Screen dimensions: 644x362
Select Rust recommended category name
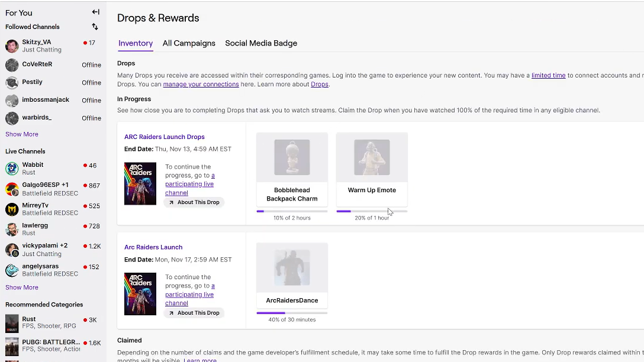[x=29, y=319]
